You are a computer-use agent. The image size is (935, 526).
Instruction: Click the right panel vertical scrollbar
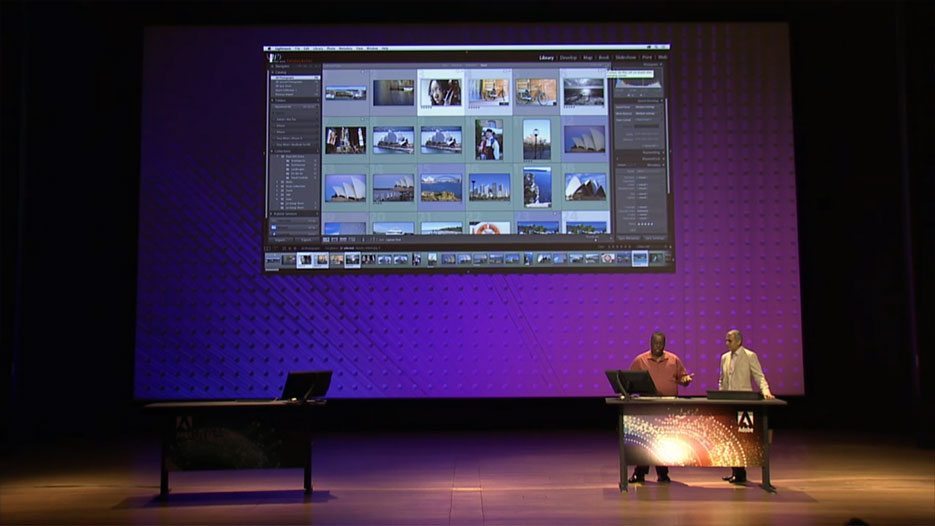pyautogui.click(x=668, y=146)
